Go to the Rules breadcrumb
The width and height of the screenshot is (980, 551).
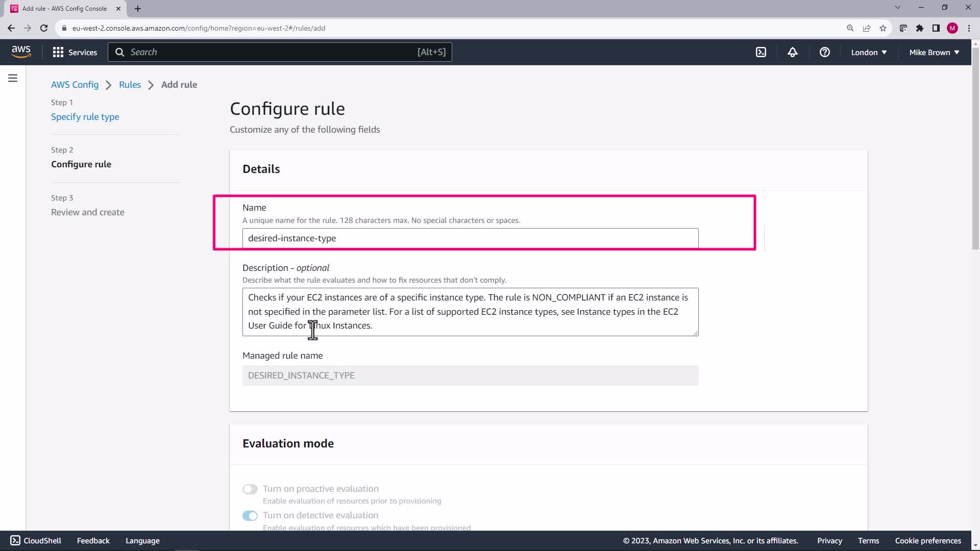[130, 85]
